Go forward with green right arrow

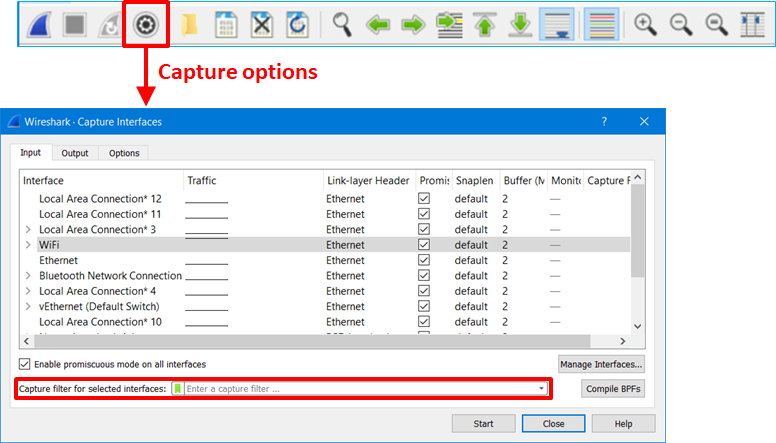[x=413, y=24]
